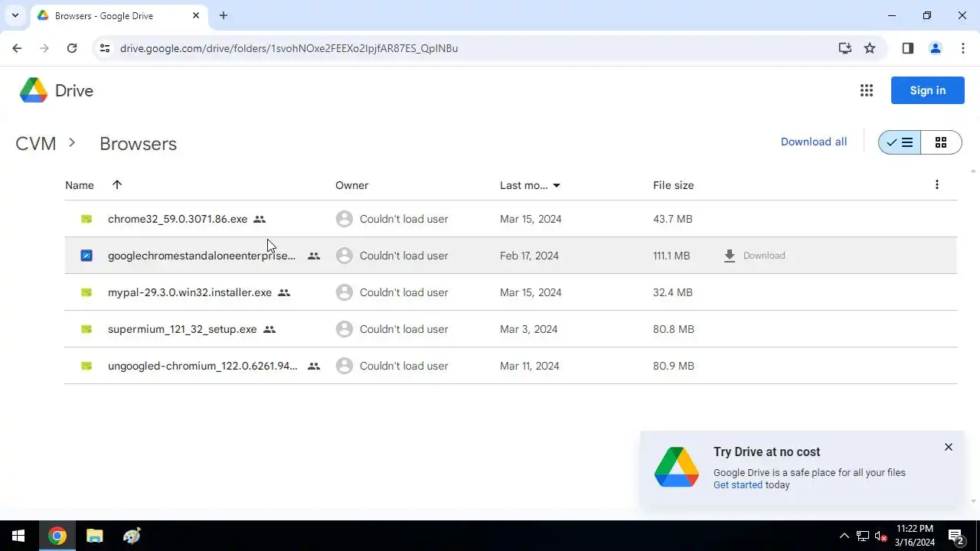Select the chrome32_59.0.3071.86.exe file name
The image size is (980, 551).
point(178,219)
